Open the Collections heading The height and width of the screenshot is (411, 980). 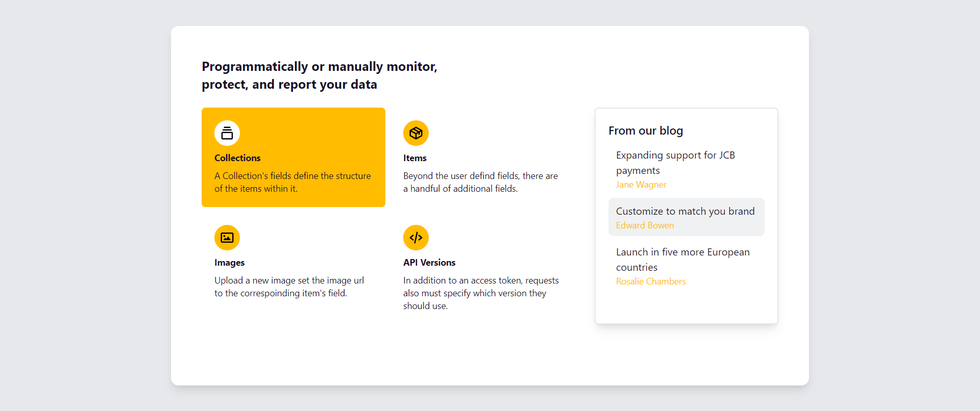click(237, 158)
